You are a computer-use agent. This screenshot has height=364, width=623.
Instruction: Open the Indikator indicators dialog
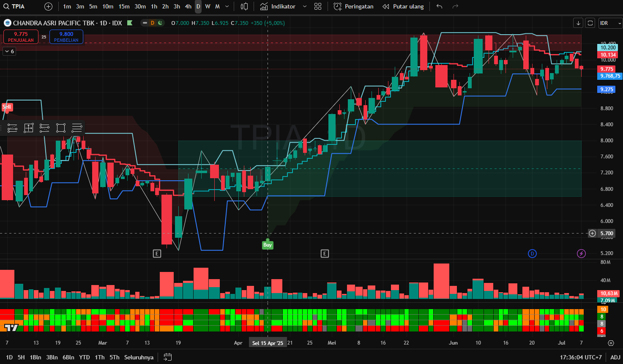[x=278, y=6]
